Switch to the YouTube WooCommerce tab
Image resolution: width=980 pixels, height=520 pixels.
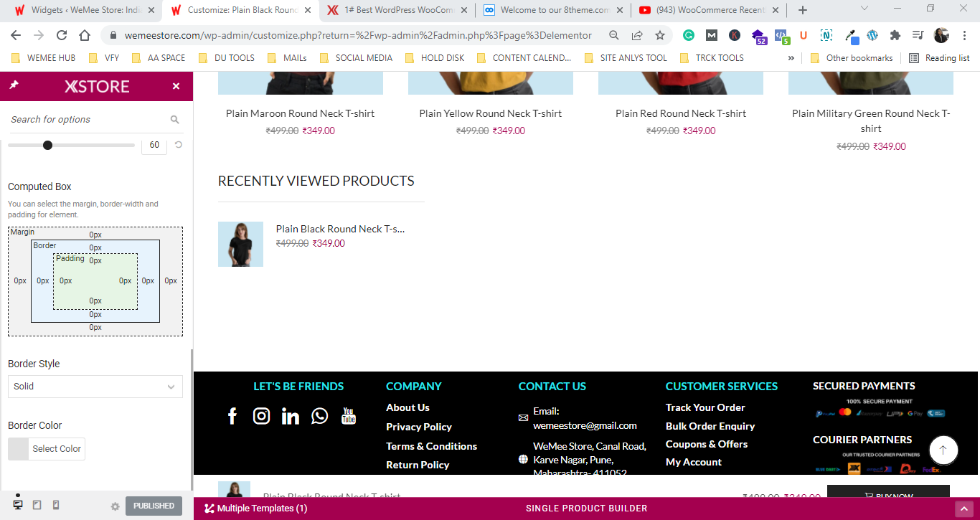pos(709,10)
